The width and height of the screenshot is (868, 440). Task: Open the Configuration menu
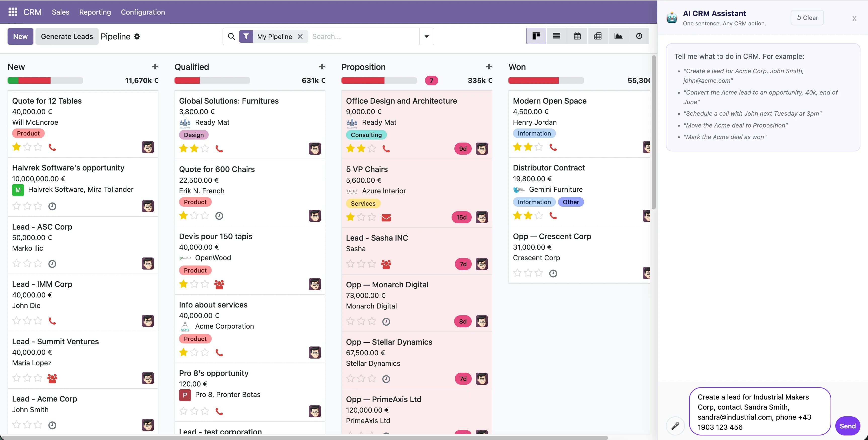143,12
